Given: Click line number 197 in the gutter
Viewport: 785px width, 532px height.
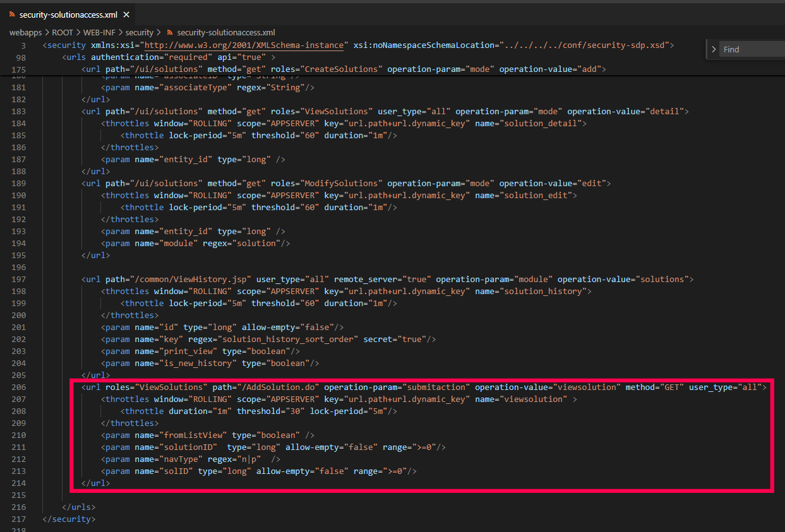Looking at the screenshot, I should pyautogui.click(x=19, y=279).
